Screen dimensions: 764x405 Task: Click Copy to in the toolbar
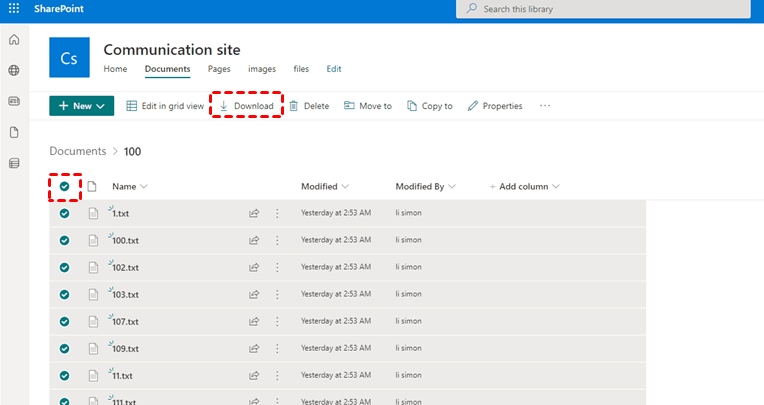coord(430,106)
